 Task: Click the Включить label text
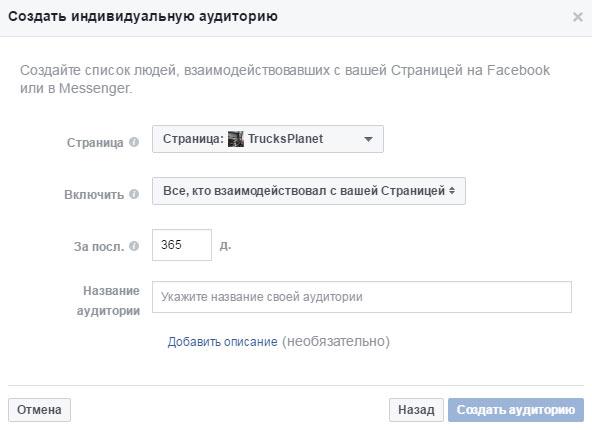[x=94, y=195]
